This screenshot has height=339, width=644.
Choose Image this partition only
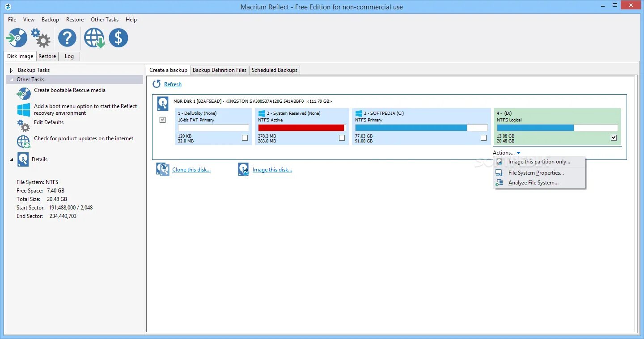(539, 162)
